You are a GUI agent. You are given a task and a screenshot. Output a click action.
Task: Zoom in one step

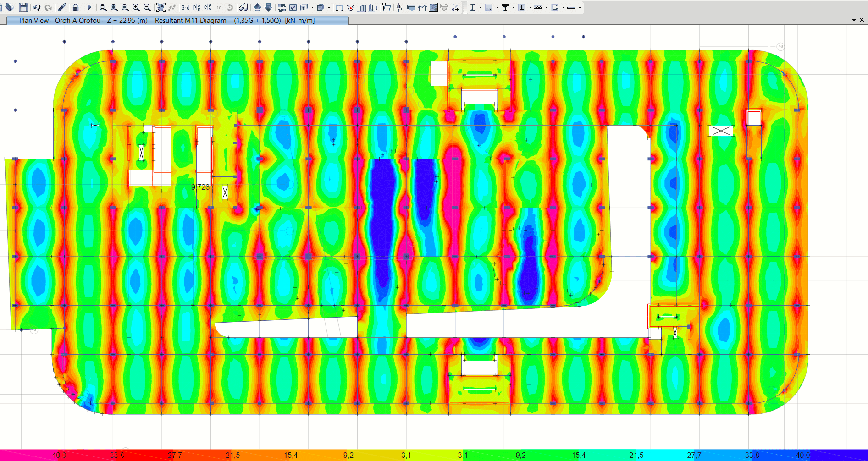tap(136, 7)
